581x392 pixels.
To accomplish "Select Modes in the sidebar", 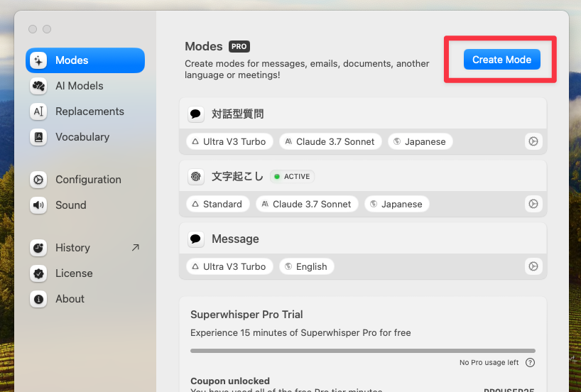I will pos(85,60).
